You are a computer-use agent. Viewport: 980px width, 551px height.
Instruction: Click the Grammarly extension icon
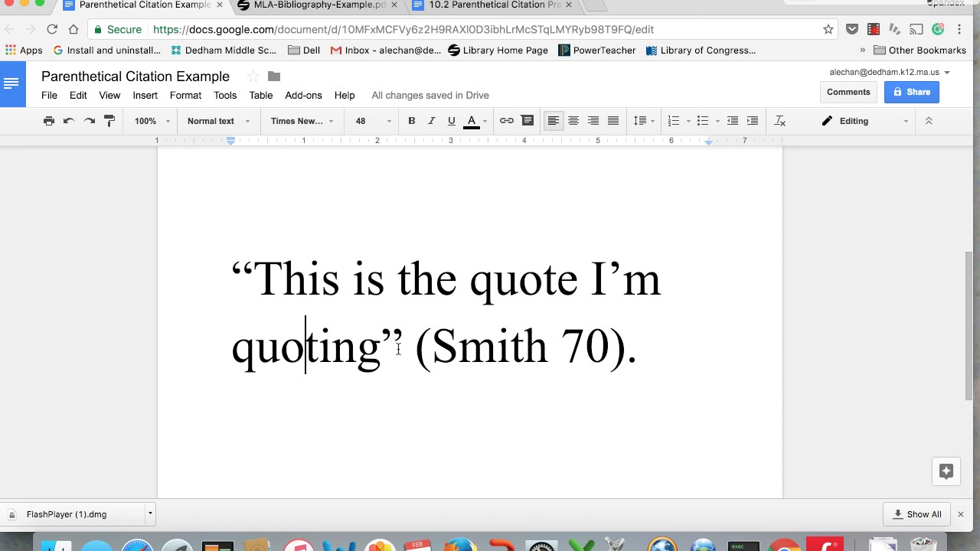(x=938, y=29)
